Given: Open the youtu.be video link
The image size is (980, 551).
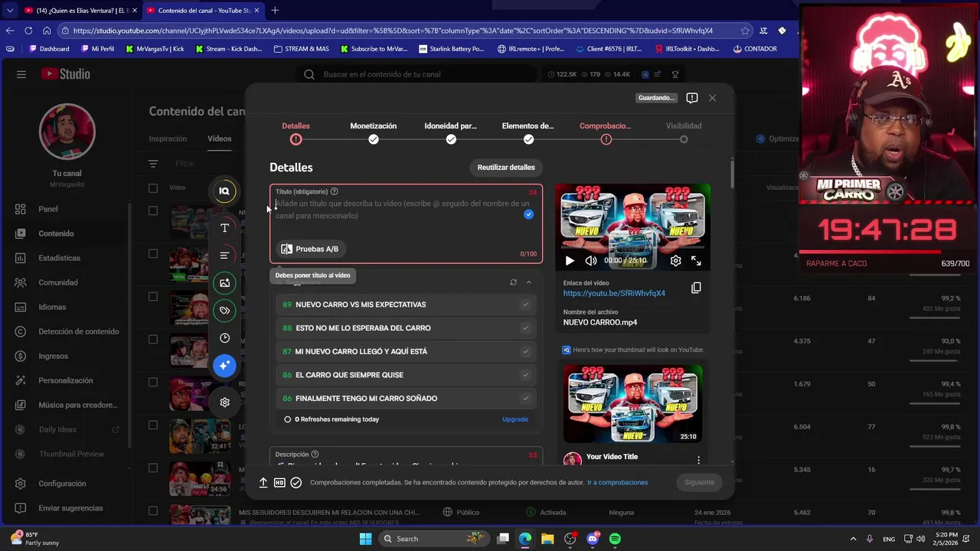Looking at the screenshot, I should 614,293.
